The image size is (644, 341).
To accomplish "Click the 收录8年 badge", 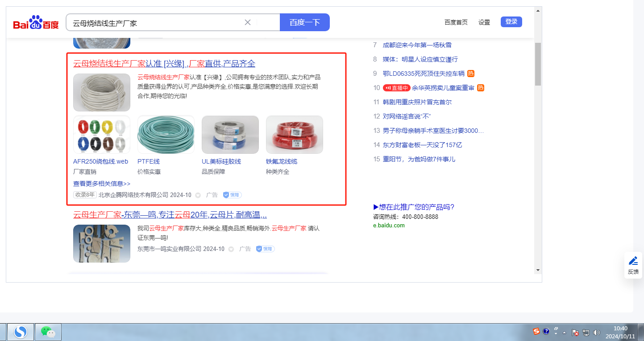I will pyautogui.click(x=85, y=195).
